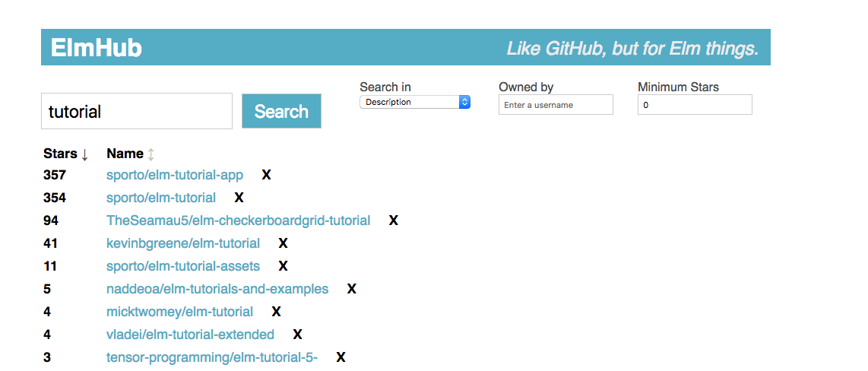The height and width of the screenshot is (371, 868).
Task: Open TheSeamau5/elm-checkerboardgrid-tutorial repository link
Action: click(238, 220)
